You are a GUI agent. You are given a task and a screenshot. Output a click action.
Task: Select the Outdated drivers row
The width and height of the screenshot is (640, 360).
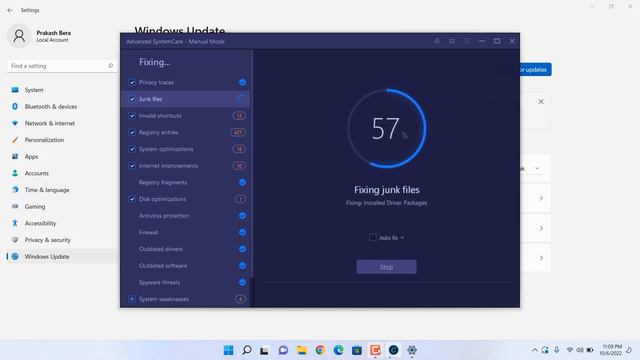(x=186, y=249)
